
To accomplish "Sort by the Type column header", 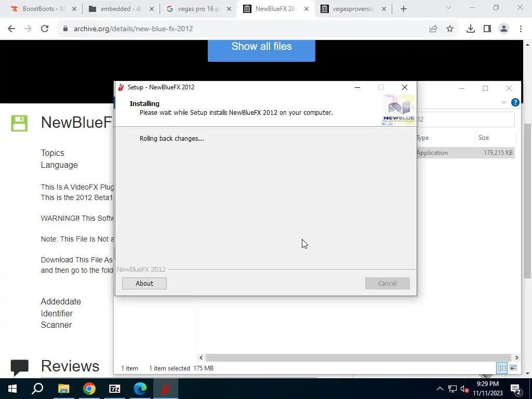I will [445, 138].
